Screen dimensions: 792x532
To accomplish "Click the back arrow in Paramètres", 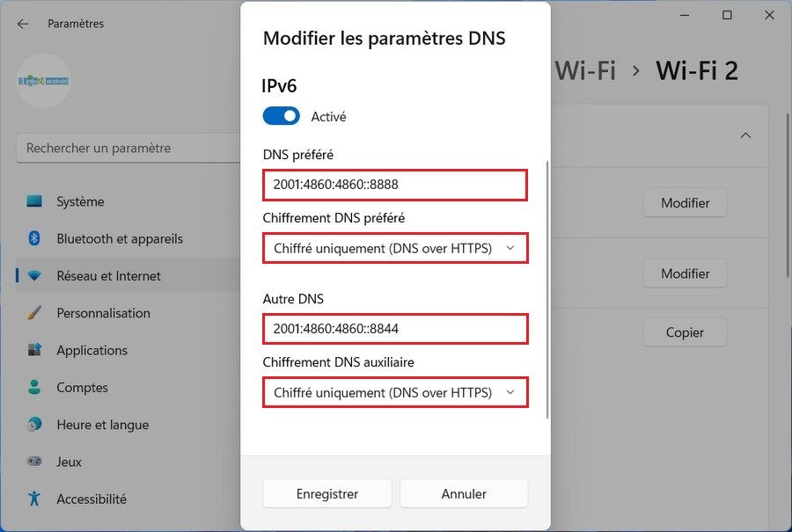I will [22, 24].
